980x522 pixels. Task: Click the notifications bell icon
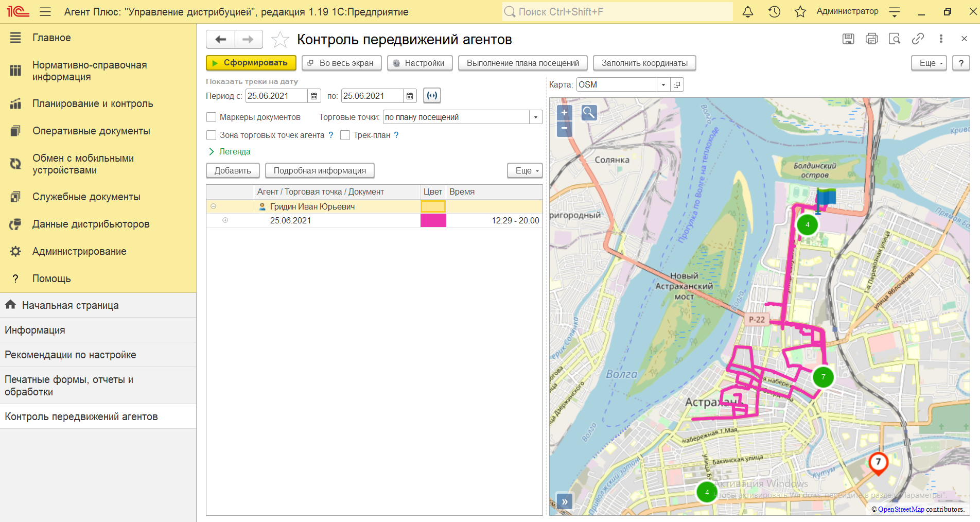[748, 11]
